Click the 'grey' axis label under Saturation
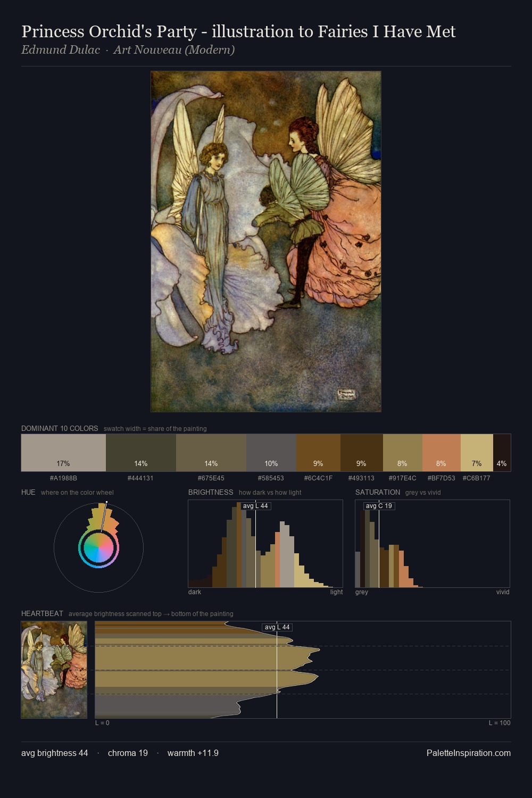Viewport: 532px width, 798px height. point(362,592)
